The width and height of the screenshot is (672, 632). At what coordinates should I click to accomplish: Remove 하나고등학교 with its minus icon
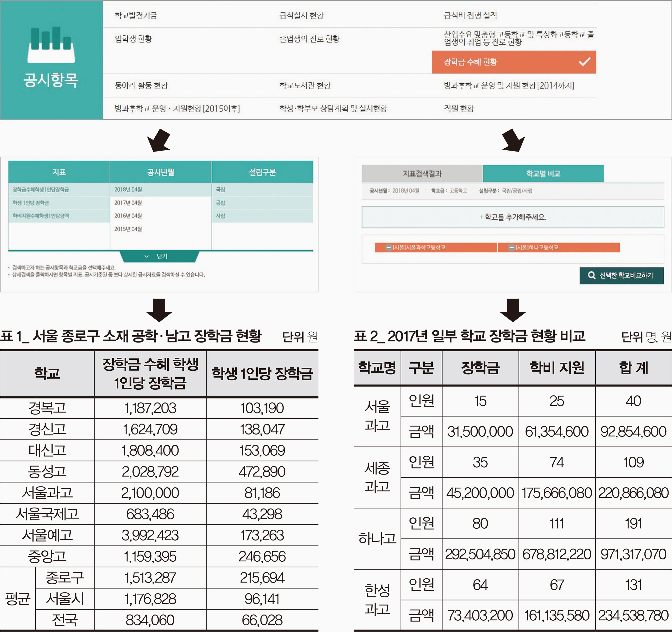coord(512,247)
